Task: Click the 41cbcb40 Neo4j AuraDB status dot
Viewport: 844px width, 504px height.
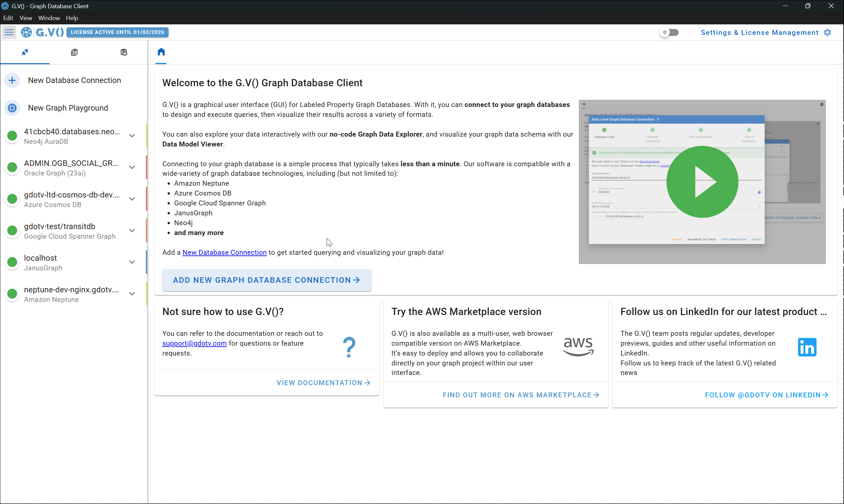Action: (12, 136)
